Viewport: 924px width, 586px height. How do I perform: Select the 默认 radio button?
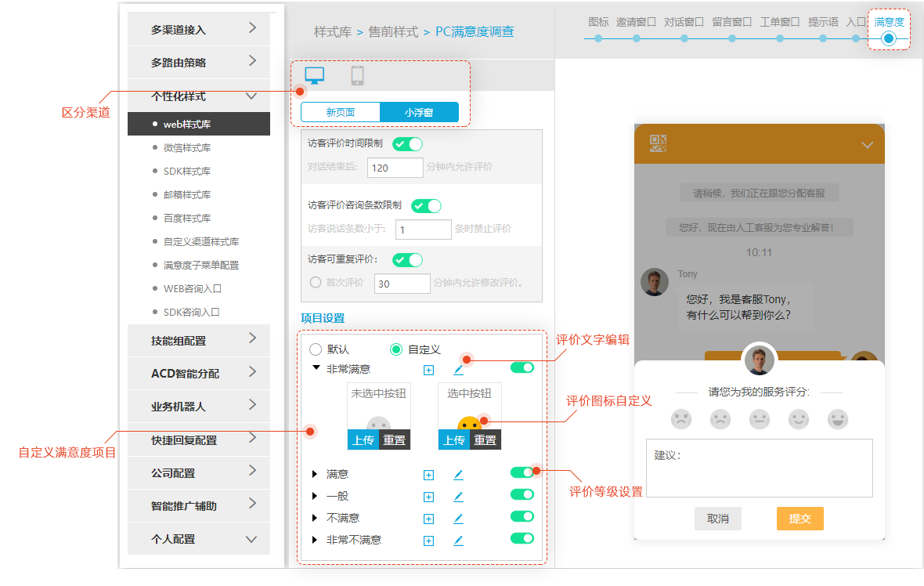click(316, 349)
